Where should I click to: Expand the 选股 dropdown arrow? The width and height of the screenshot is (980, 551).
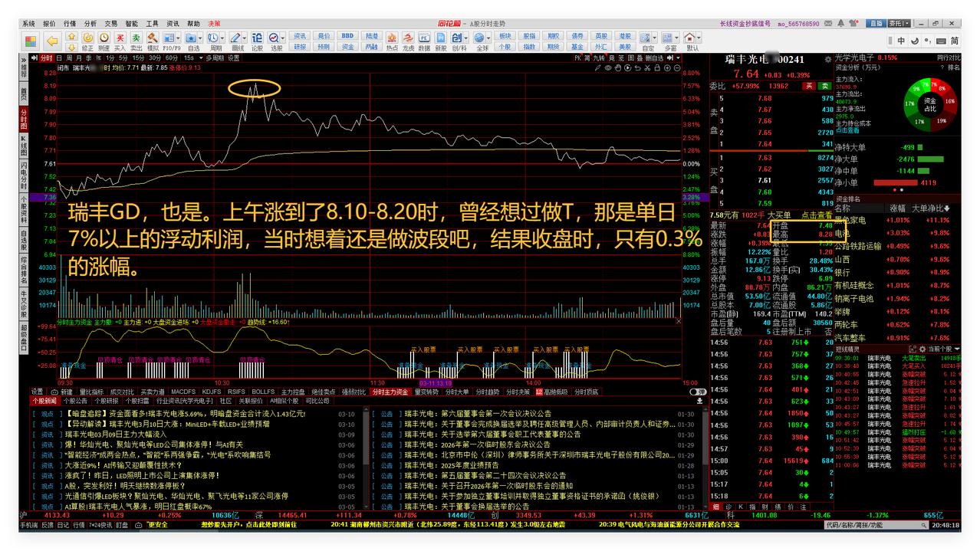tap(283, 38)
